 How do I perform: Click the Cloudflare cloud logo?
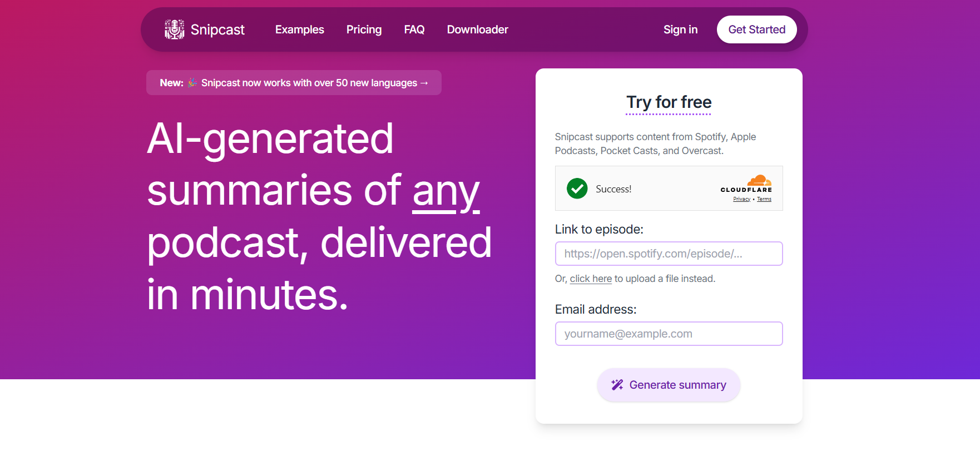(759, 180)
